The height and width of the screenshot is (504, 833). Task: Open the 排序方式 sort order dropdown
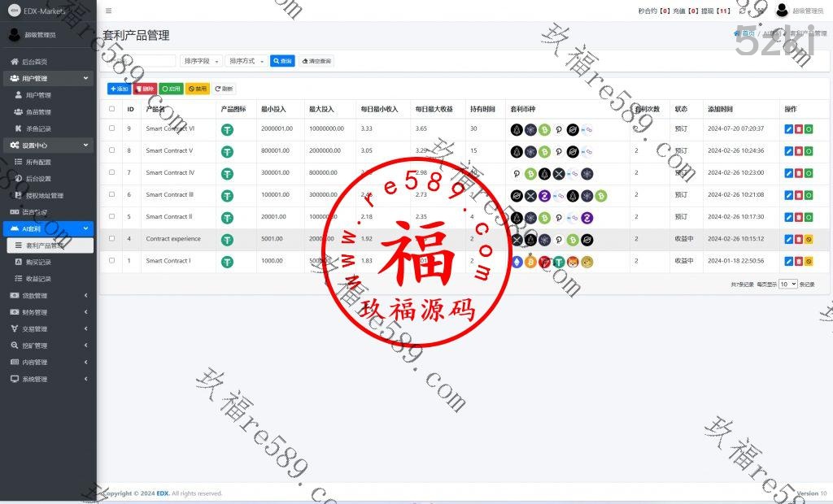(x=246, y=61)
